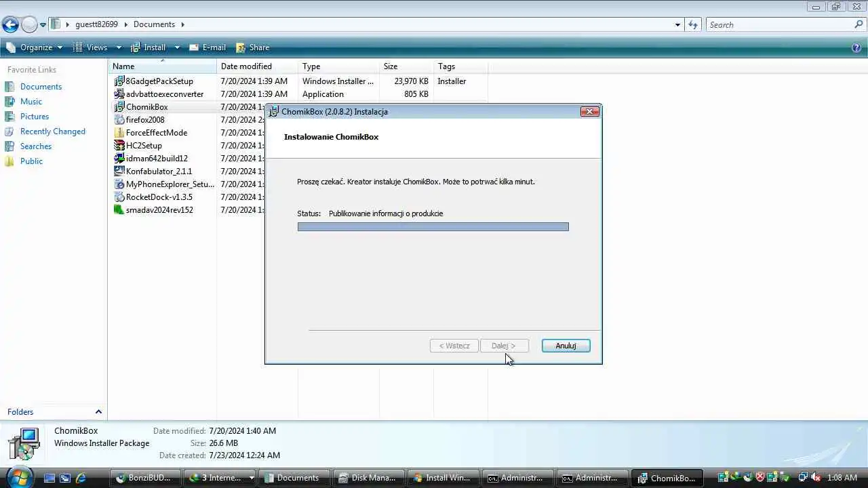
Task: Sort files by Name column header
Action: [163, 66]
